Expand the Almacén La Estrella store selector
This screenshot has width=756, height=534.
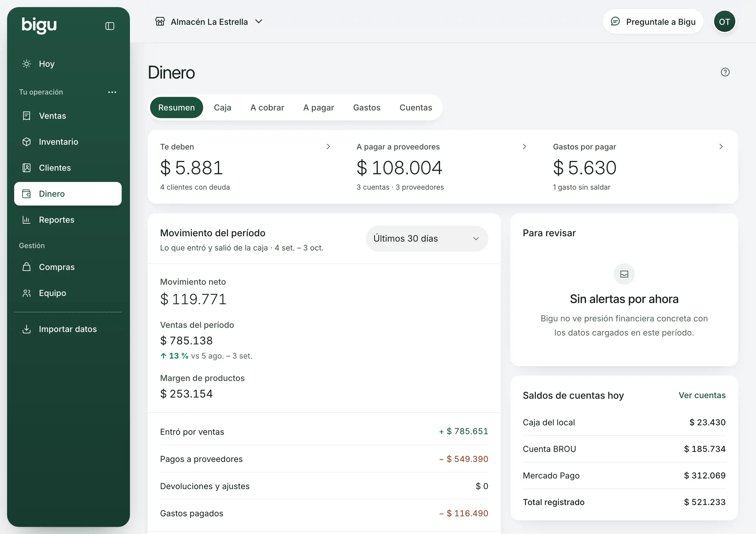(209, 22)
